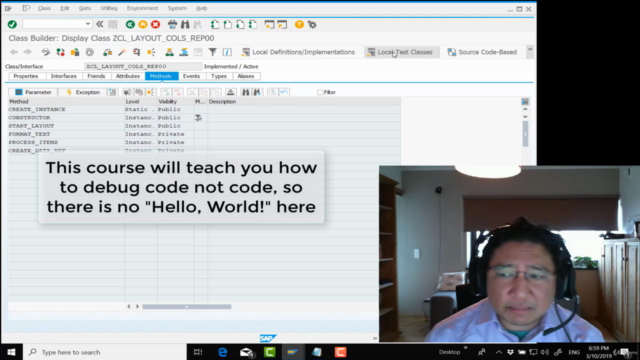Switch to the Types tab
Screen dimensions: 640x360
219,76
